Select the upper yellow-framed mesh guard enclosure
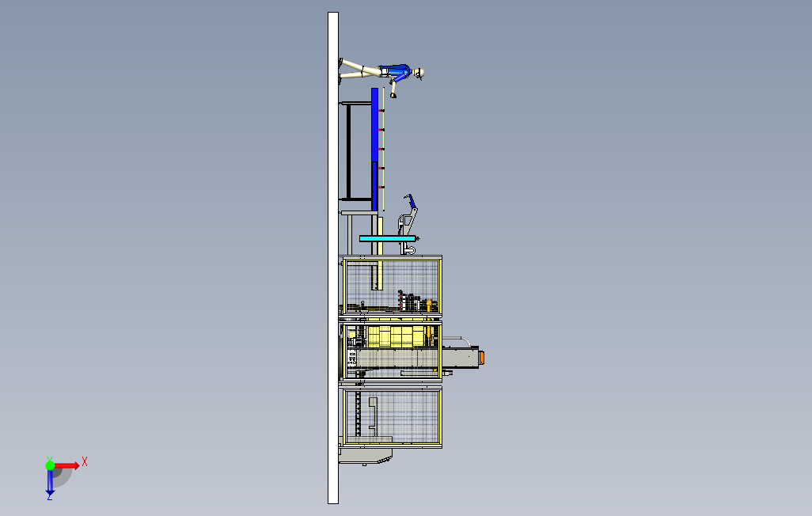Screen dimensions: 812x516 pyautogui.click(x=392, y=286)
